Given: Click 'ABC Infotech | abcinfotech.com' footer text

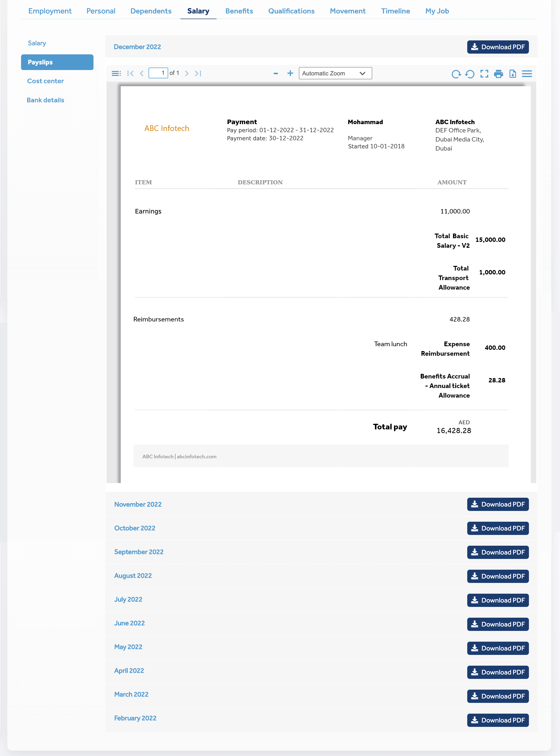Looking at the screenshot, I should click(179, 457).
